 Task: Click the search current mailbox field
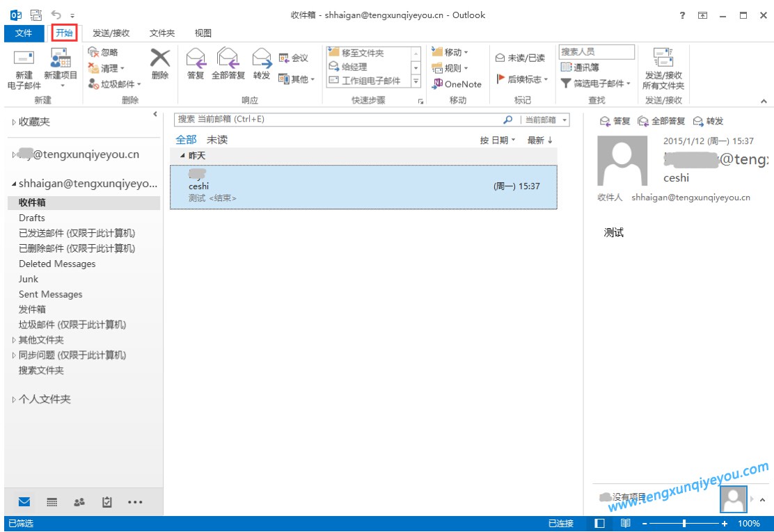coord(338,120)
